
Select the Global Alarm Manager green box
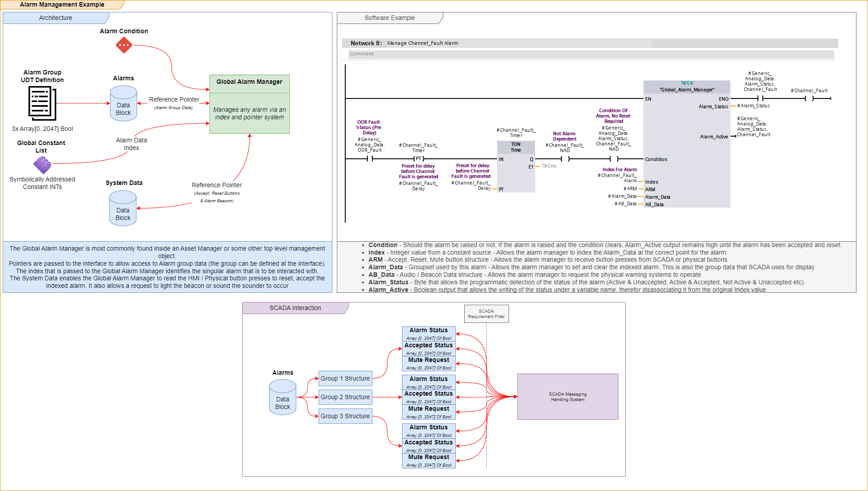click(x=249, y=105)
